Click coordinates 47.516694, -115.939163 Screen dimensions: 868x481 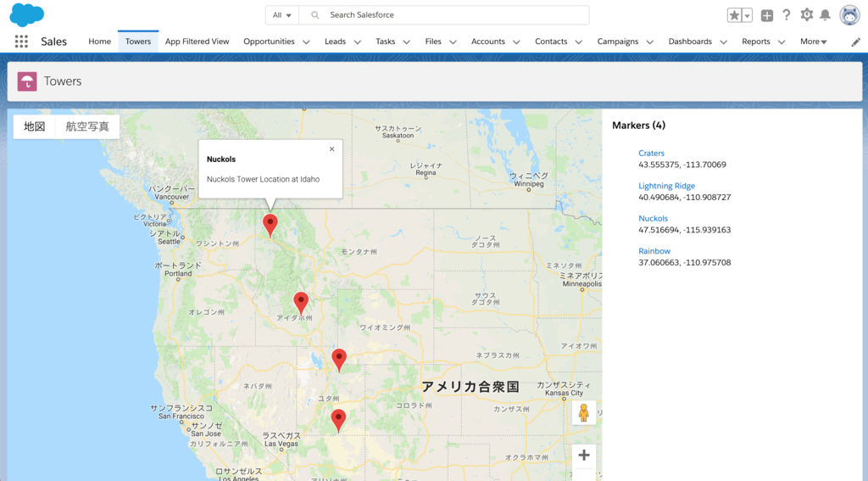click(x=685, y=231)
